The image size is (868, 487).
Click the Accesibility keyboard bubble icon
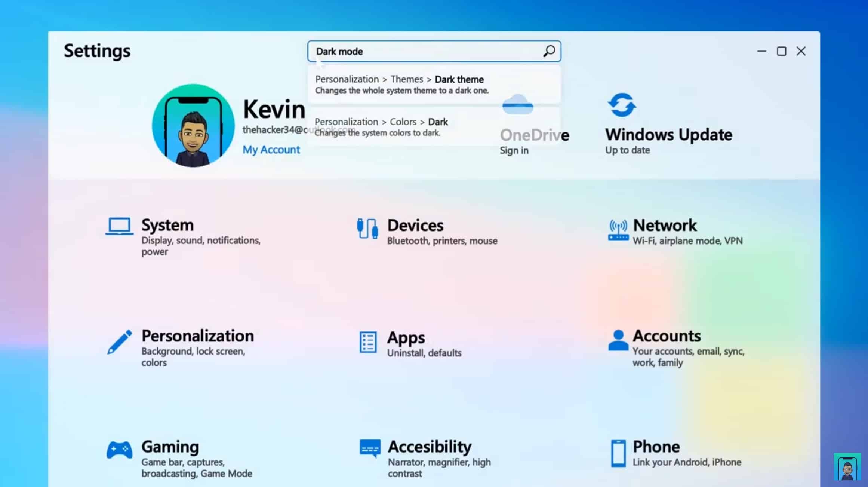point(370,448)
